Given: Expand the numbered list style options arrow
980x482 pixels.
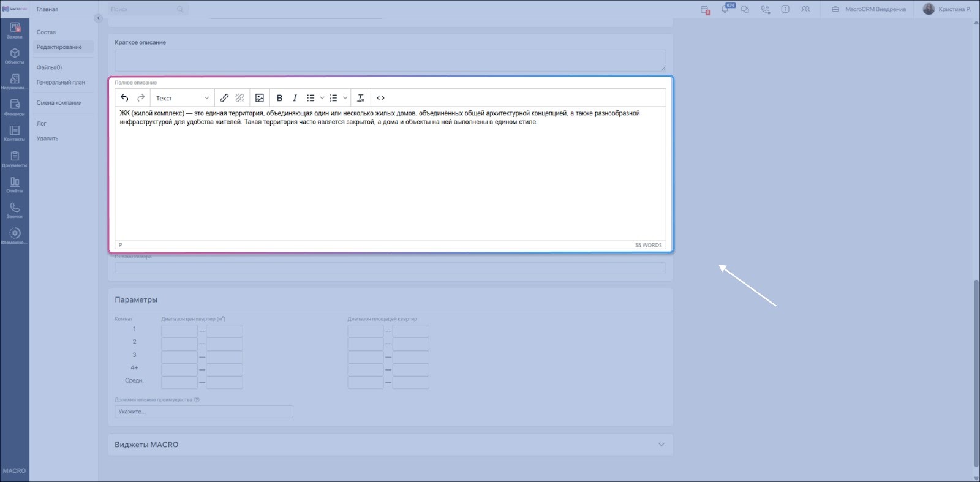Looking at the screenshot, I should pos(345,98).
